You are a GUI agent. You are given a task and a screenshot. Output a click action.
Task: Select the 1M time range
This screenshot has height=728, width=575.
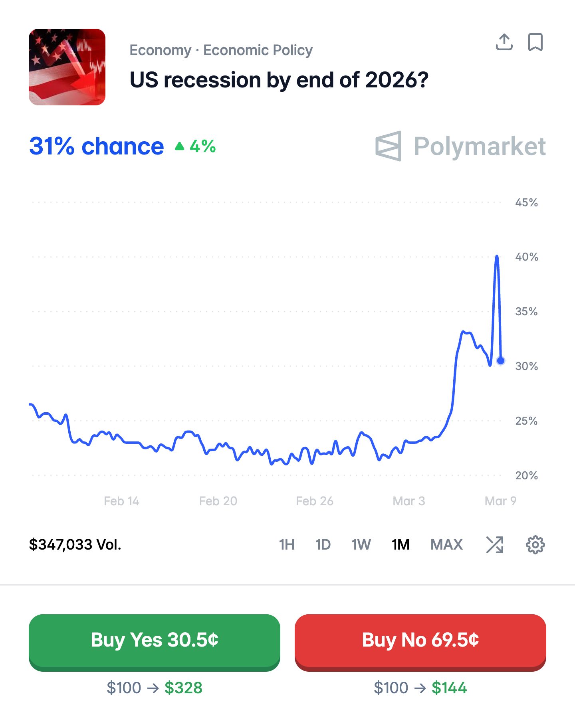tap(401, 544)
